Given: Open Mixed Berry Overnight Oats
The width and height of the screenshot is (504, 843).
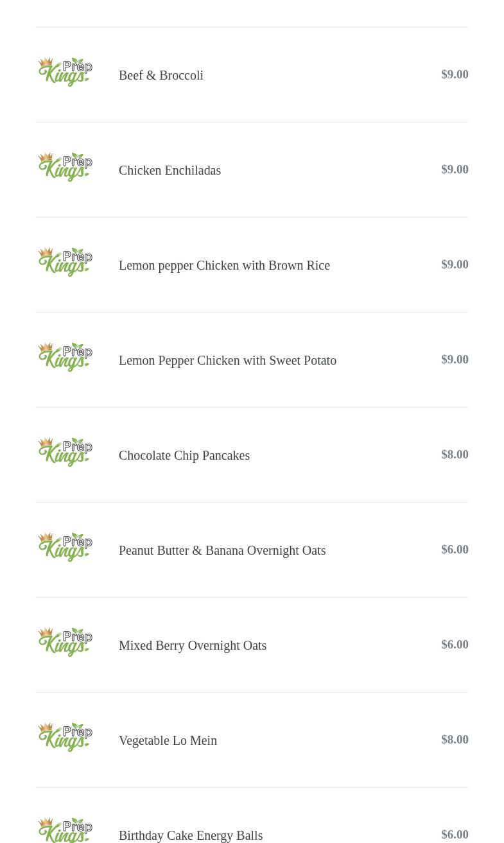Looking at the screenshot, I should coord(193,645).
